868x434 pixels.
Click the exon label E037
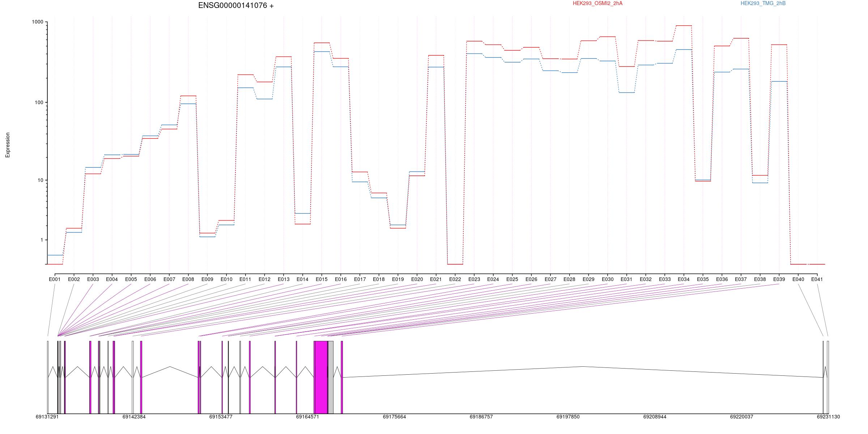(741, 279)
